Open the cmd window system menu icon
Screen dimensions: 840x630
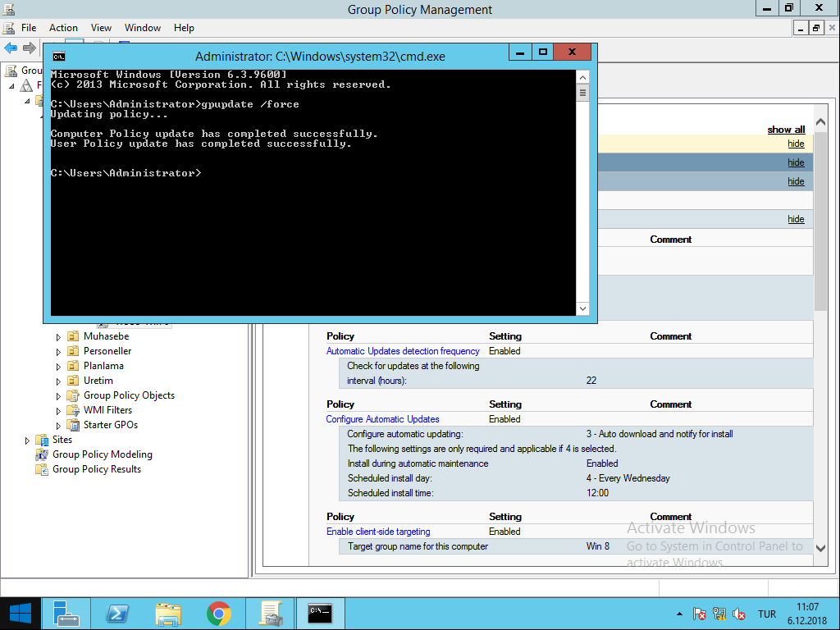(x=59, y=57)
